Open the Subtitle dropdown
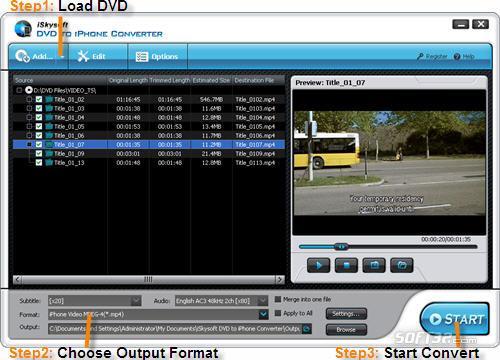The height and width of the screenshot is (360, 500). coord(136,301)
